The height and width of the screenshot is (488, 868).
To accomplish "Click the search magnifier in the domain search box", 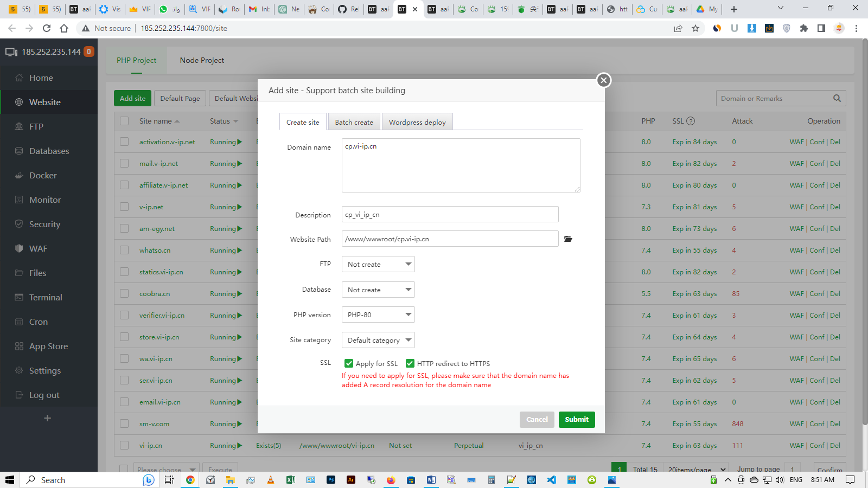I will (x=837, y=98).
